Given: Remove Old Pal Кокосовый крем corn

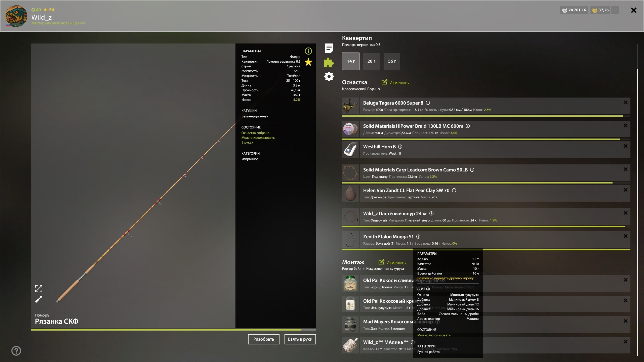Looking at the screenshot, I should click(x=625, y=300).
